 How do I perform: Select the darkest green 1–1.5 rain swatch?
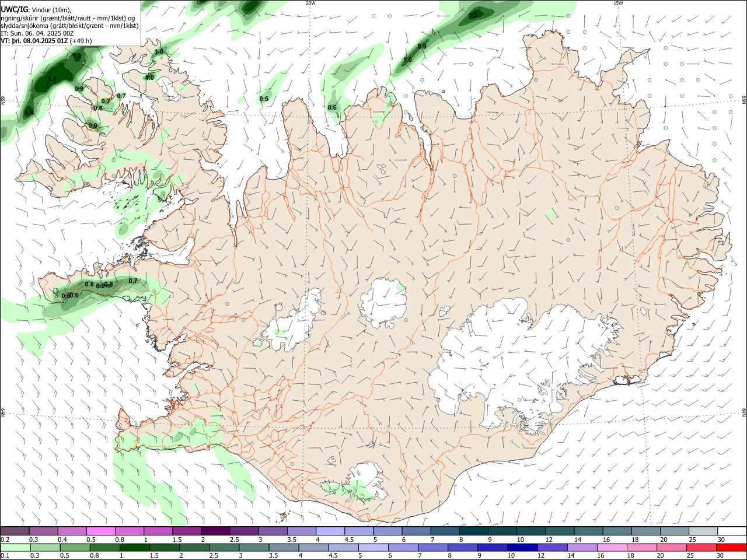coord(134,548)
